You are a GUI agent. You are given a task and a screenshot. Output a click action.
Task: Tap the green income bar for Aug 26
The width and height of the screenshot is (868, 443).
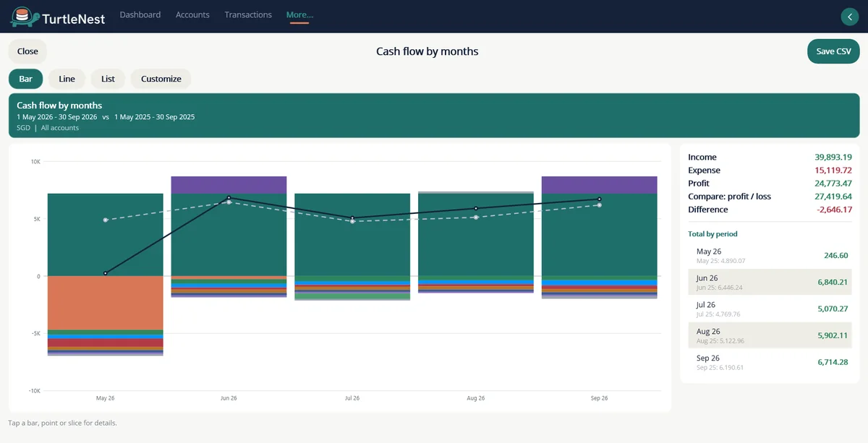coord(476,234)
